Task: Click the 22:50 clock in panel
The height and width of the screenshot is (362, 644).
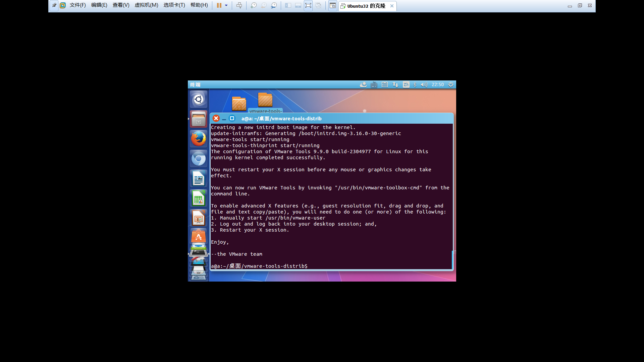Action: pyautogui.click(x=437, y=84)
